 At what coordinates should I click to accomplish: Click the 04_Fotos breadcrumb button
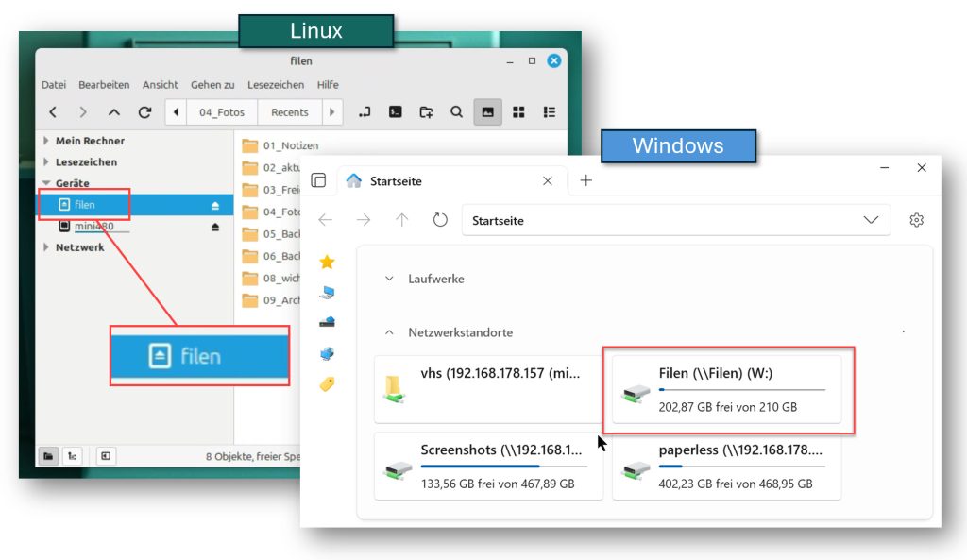222,112
